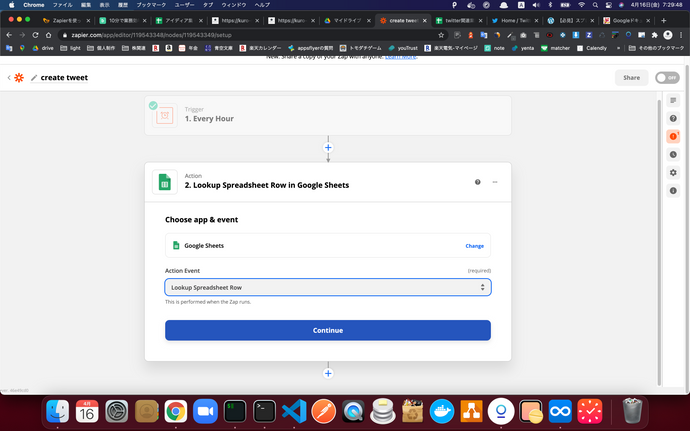Click the blue Continue button
This screenshot has height=431, width=690.
(328, 330)
